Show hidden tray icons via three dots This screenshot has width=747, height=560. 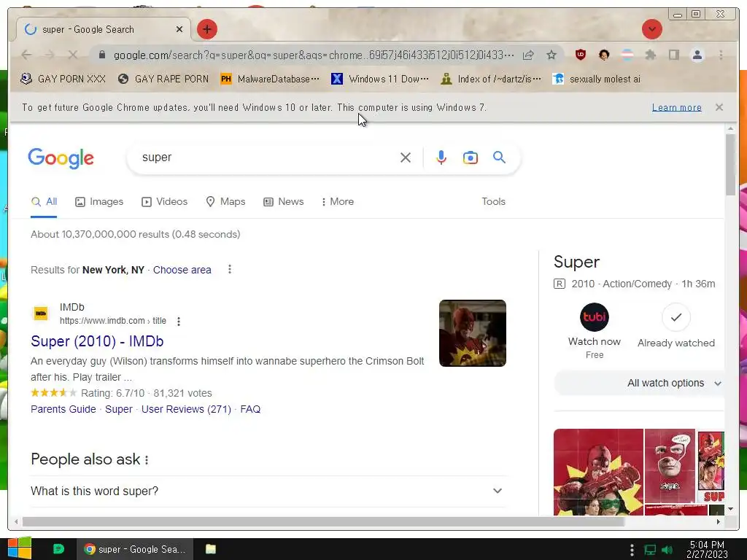pyautogui.click(x=632, y=550)
